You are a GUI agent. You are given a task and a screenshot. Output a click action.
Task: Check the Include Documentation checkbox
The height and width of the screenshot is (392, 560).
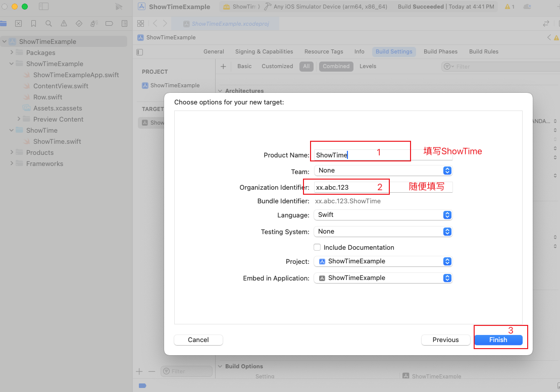tap(317, 247)
